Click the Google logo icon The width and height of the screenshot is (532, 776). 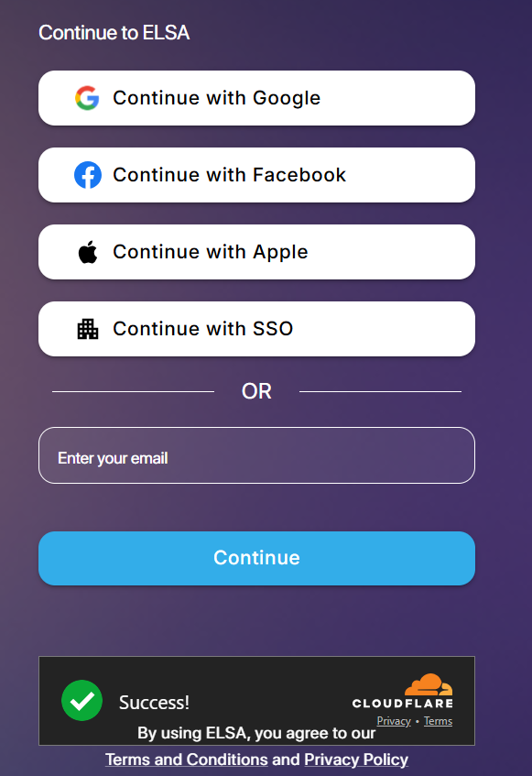pos(87,98)
